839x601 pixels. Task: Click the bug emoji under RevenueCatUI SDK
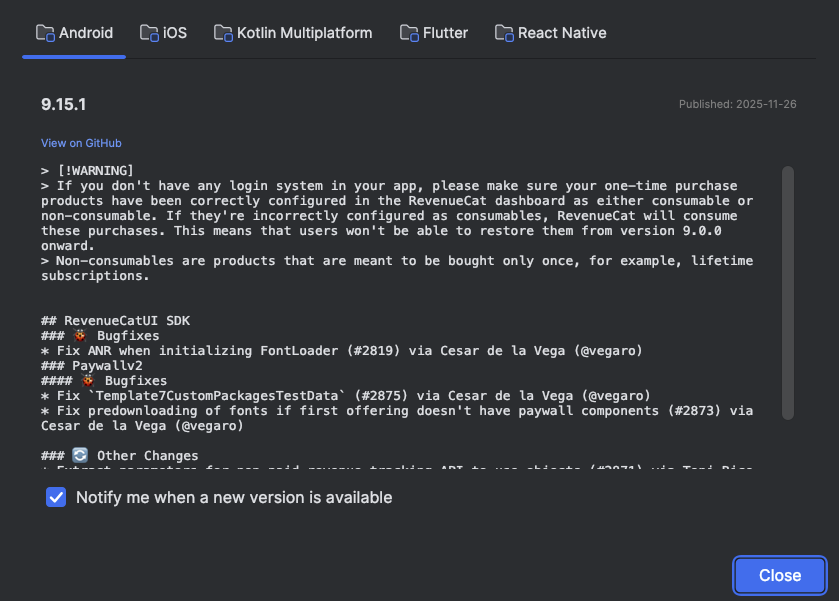81,336
